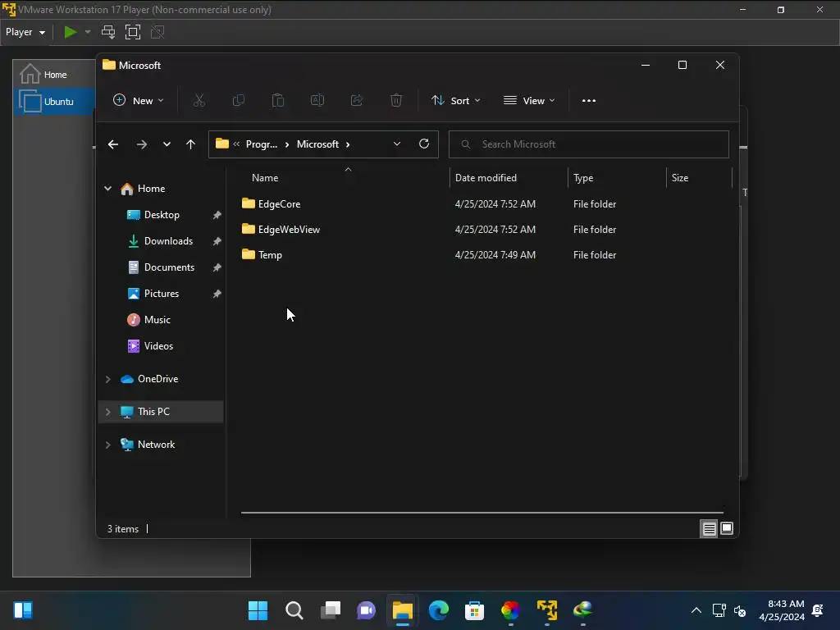Click taskbar volume muted icon
The width and height of the screenshot is (840, 630).
click(x=740, y=610)
